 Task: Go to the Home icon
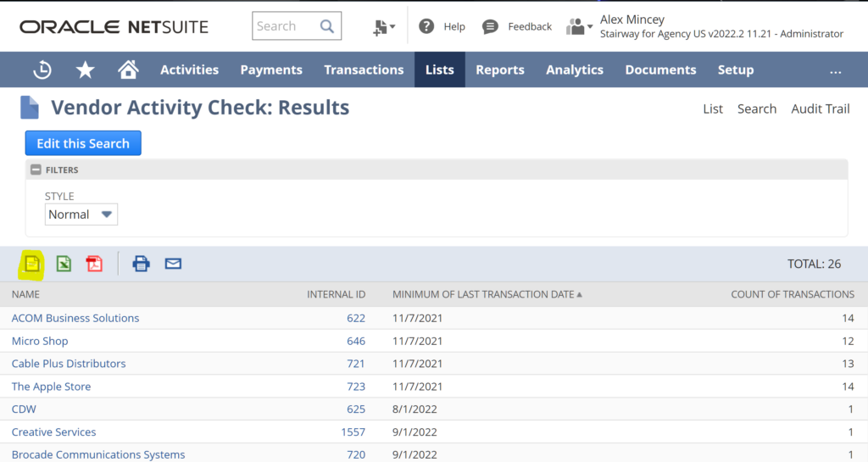tap(128, 70)
